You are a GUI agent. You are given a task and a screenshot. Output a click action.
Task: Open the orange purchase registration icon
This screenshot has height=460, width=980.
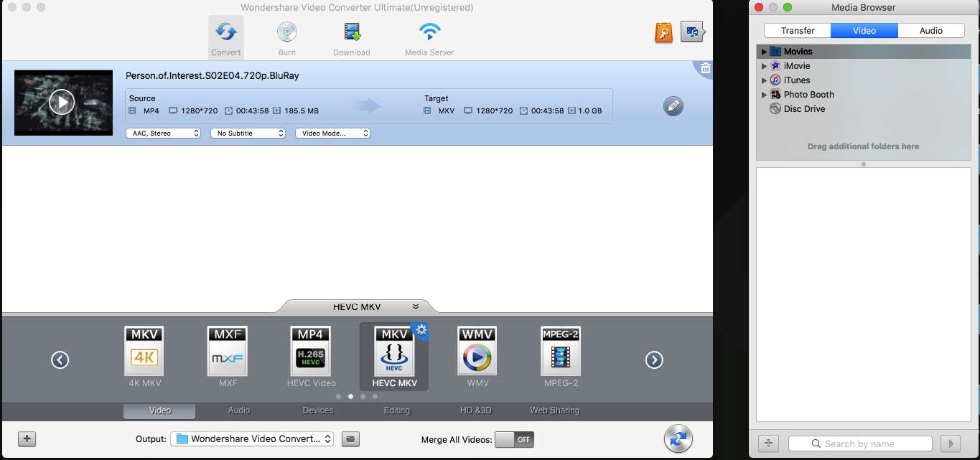(x=663, y=32)
